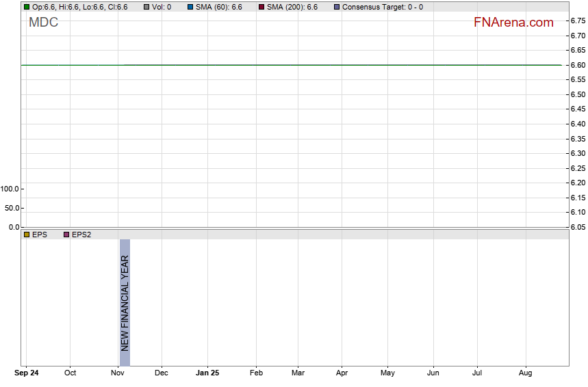Select the MDC ticker label
Image resolution: width=588 pixels, height=387 pixels.
click(x=43, y=23)
